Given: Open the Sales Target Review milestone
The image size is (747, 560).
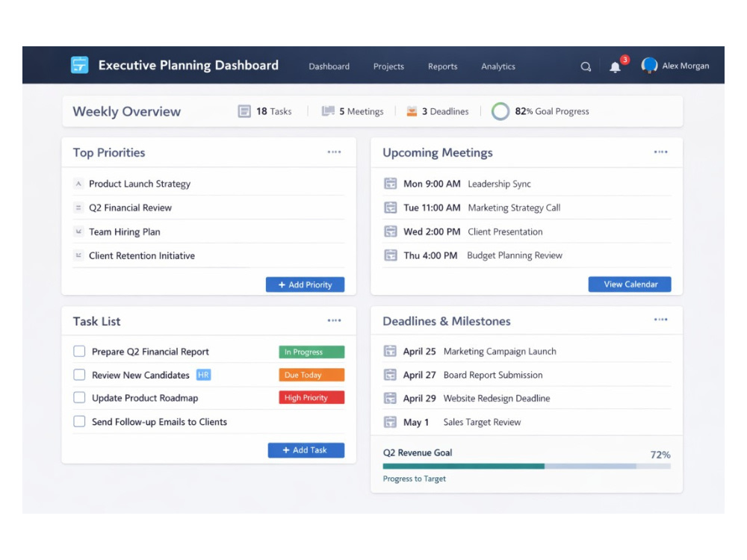Looking at the screenshot, I should tap(527, 422).
